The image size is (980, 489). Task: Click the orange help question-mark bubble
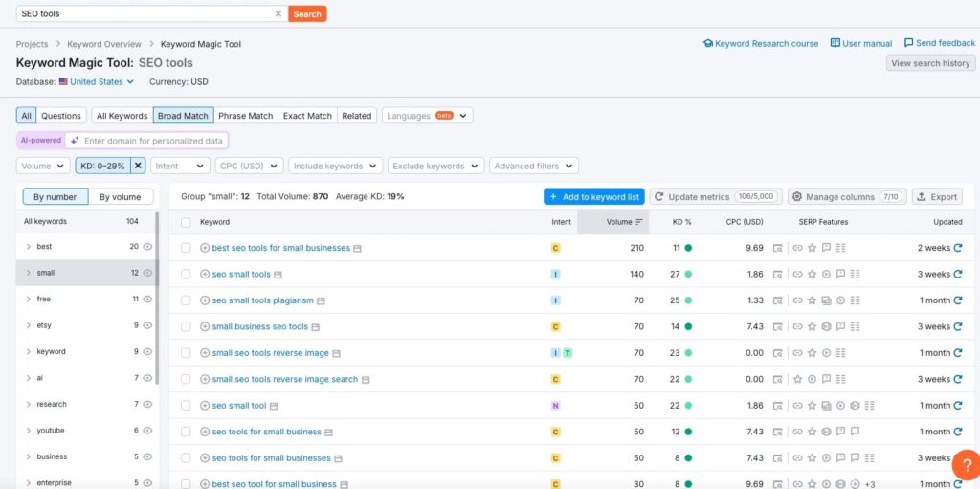pyautogui.click(x=966, y=466)
